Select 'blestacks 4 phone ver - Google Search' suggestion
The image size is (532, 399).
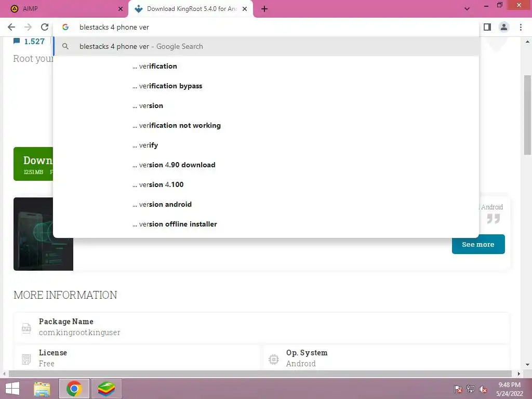[266, 46]
